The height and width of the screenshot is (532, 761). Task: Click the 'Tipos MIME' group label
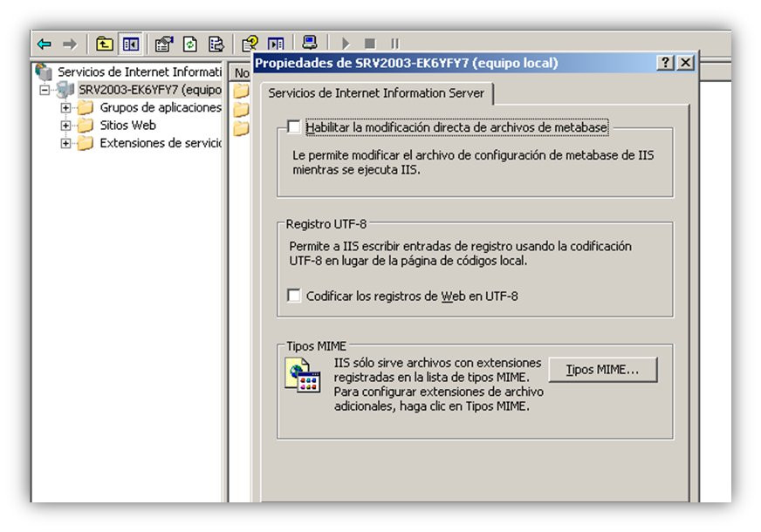tap(316, 346)
